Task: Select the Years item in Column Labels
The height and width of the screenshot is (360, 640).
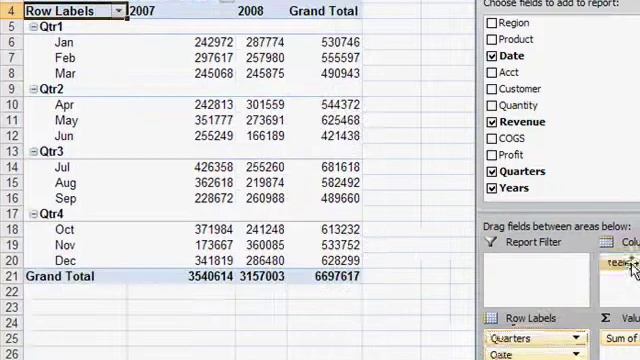Action: click(x=621, y=262)
